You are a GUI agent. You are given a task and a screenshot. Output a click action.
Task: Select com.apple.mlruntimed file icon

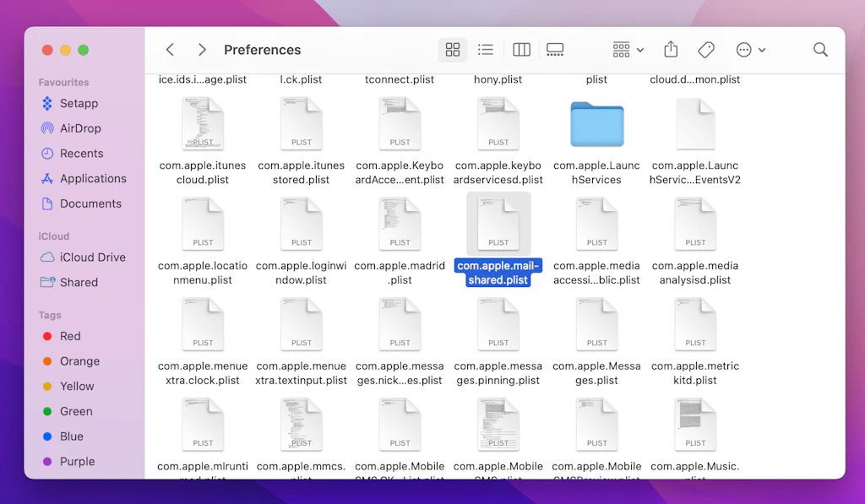203,425
